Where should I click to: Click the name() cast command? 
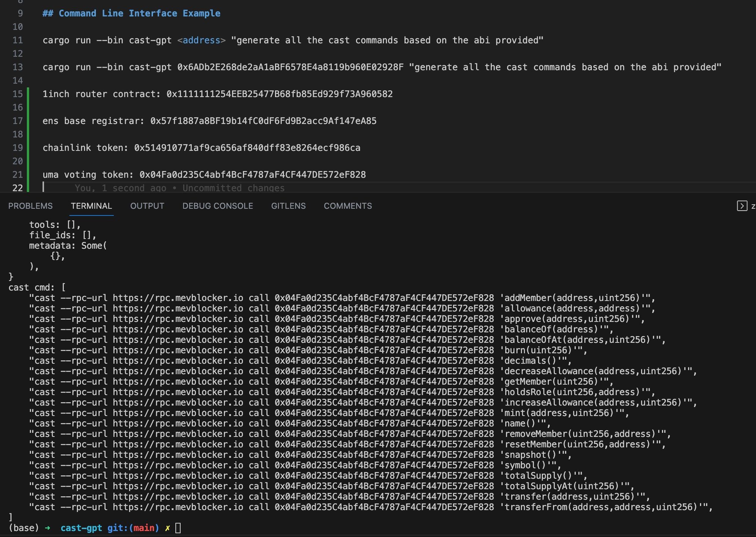[290, 423]
